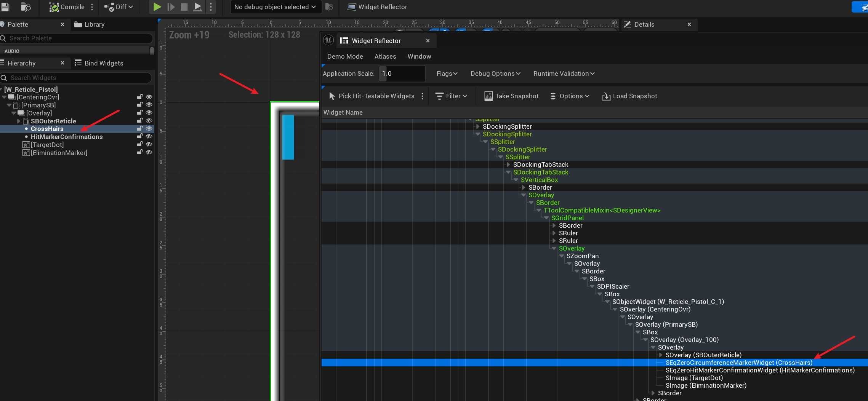Toggle visibility eye for CrossHairs widget
868x401 pixels.
coord(149,129)
